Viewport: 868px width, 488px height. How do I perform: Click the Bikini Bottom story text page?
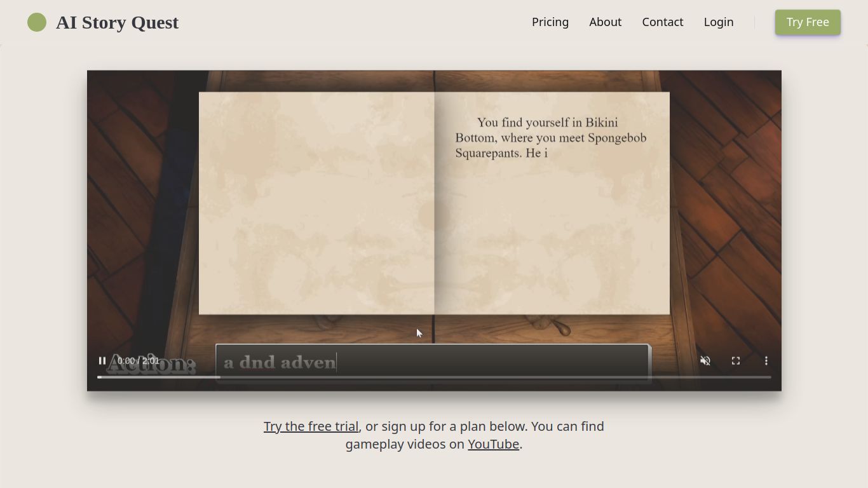click(x=551, y=138)
